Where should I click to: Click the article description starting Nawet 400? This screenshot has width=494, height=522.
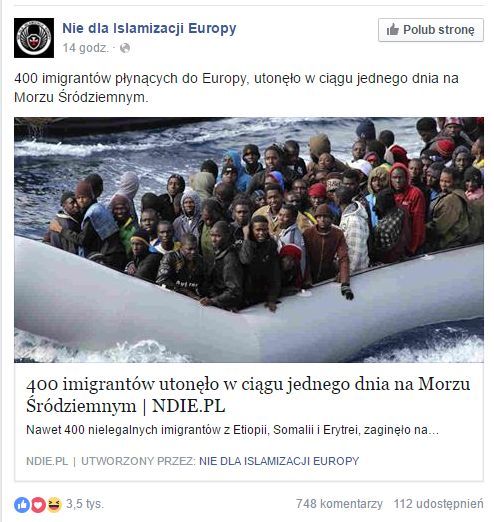[232, 430]
